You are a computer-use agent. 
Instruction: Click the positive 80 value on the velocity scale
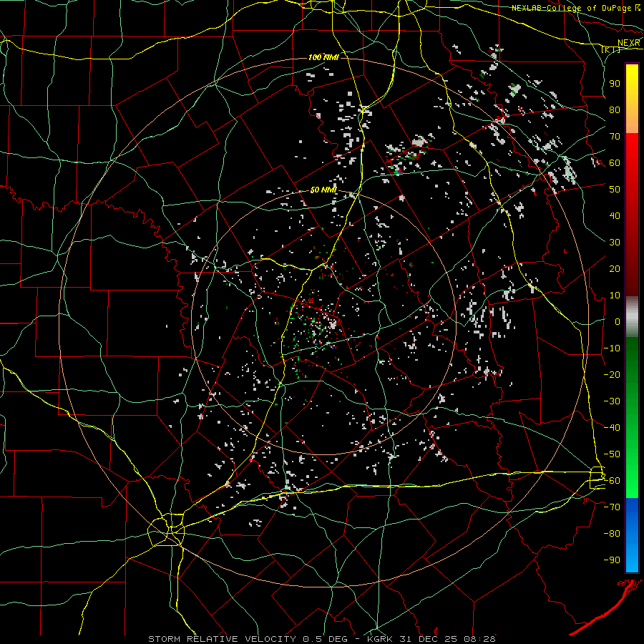[615, 109]
